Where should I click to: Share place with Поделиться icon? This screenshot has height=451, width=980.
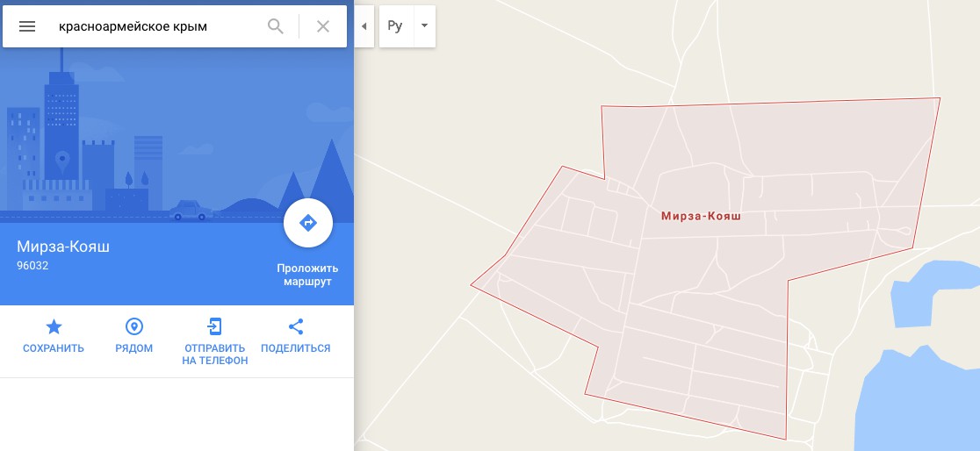(x=296, y=326)
